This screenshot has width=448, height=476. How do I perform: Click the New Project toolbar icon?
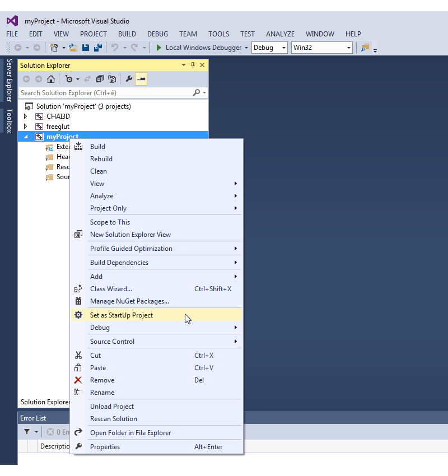point(54,48)
